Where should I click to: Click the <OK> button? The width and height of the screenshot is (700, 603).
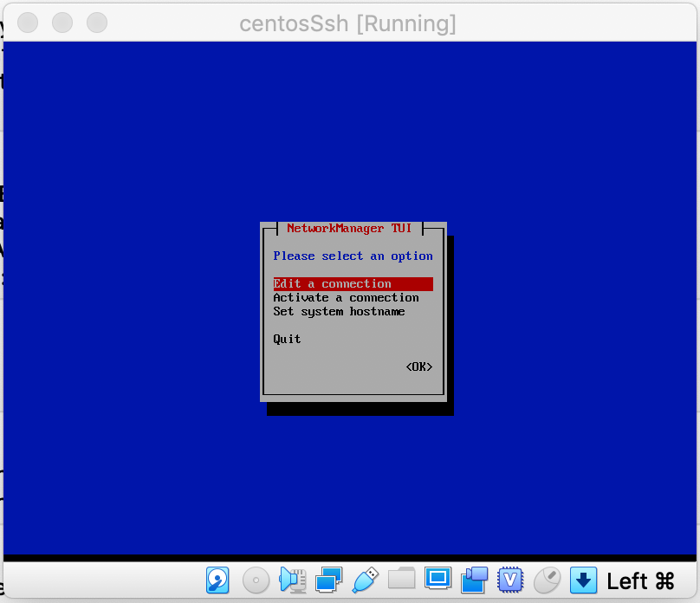(x=419, y=366)
